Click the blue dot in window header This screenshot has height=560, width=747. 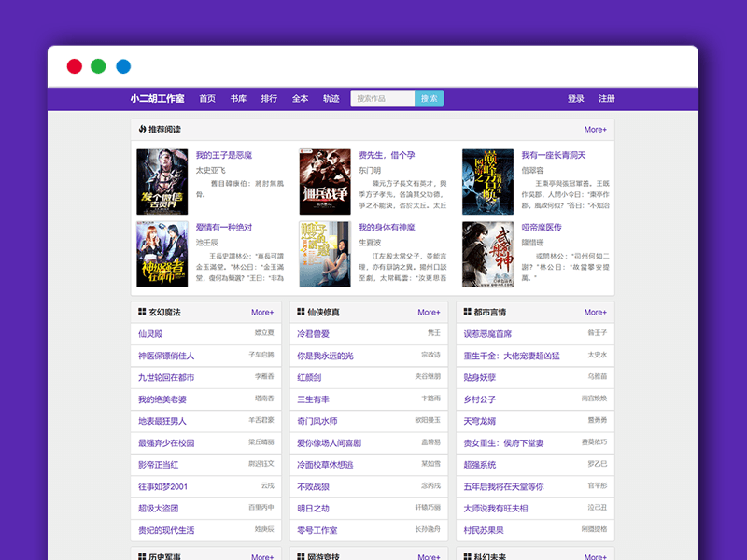(123, 66)
